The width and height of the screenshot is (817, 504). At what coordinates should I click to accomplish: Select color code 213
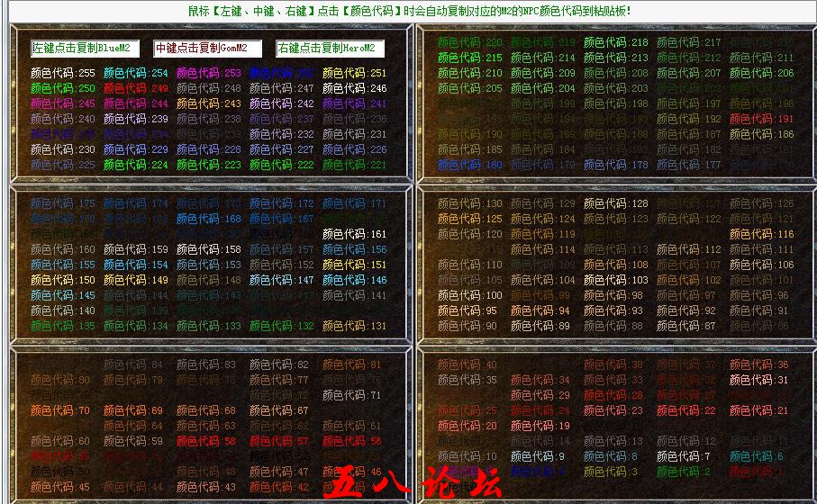point(616,58)
